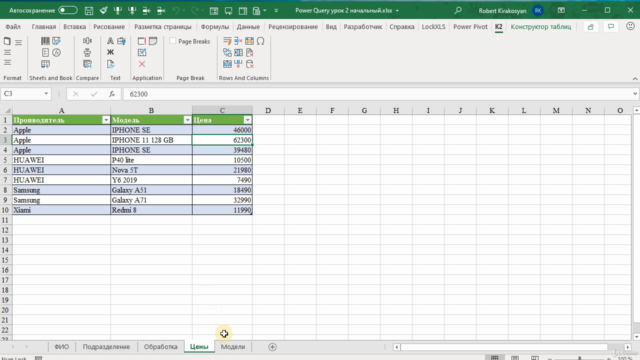The height and width of the screenshot is (360, 640).
Task: Toggle the Автосохранение switch
Action: tap(68, 10)
